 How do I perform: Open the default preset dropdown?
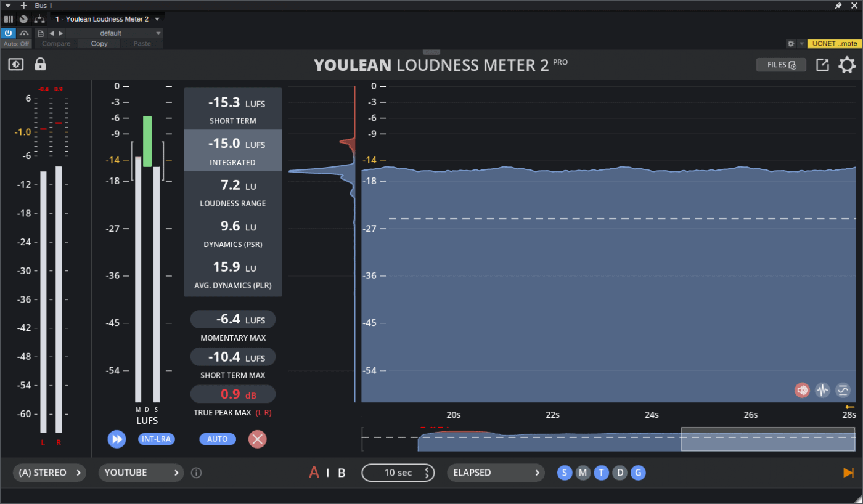coord(115,33)
